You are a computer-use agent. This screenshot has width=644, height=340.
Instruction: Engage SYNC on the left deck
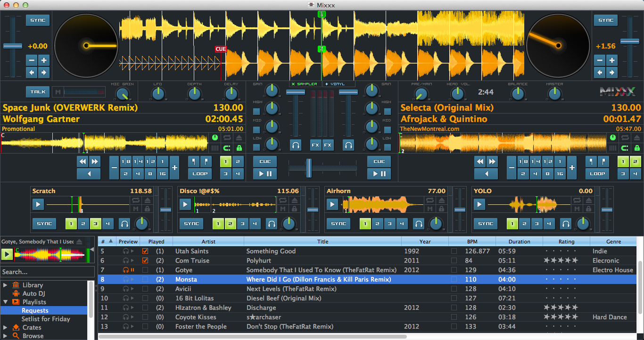(37, 20)
